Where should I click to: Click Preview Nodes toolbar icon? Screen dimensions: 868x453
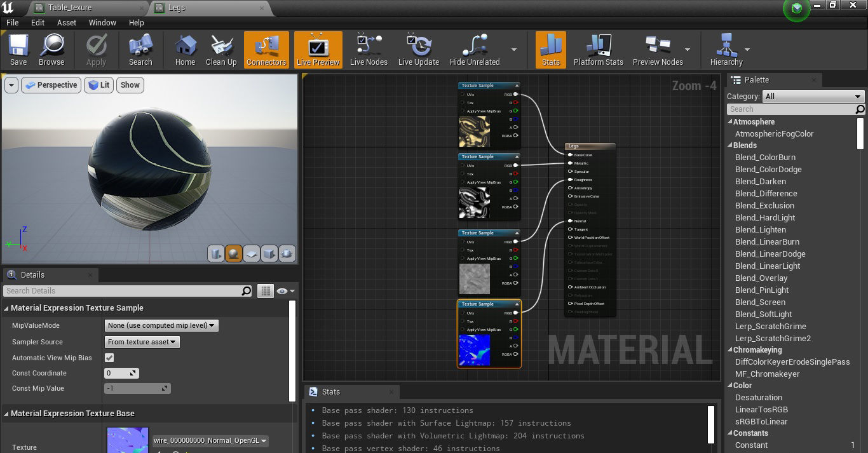coord(658,50)
